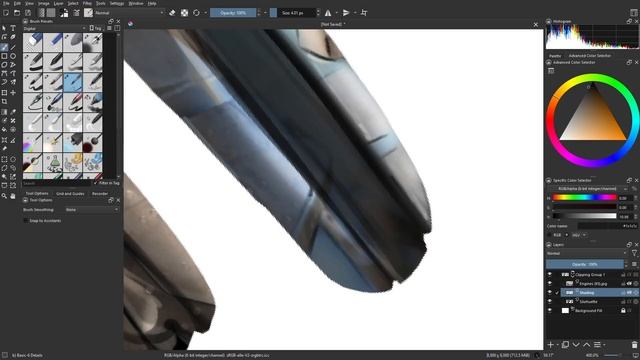
Task: Toggle the Filter in Tag checkbox
Action: point(96,183)
